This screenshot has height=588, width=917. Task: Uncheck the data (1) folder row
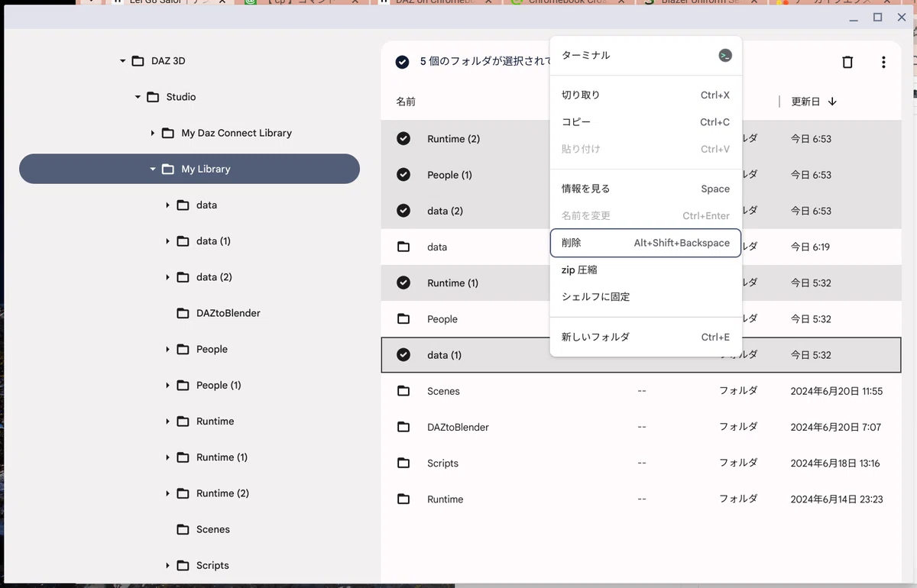point(403,354)
